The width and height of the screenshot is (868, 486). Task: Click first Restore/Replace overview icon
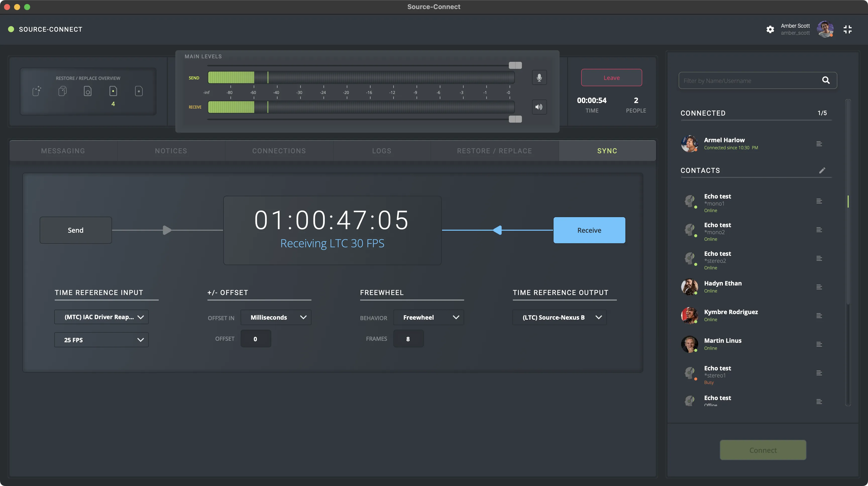[x=37, y=91]
